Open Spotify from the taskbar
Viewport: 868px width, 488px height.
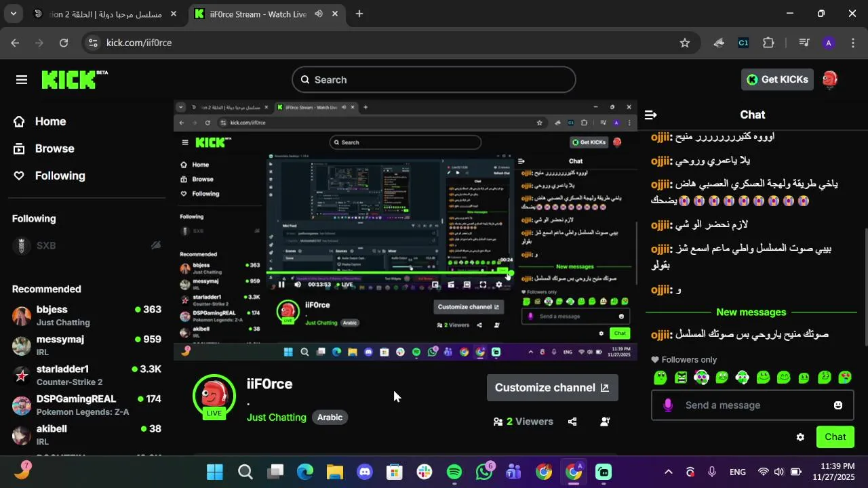tap(454, 472)
